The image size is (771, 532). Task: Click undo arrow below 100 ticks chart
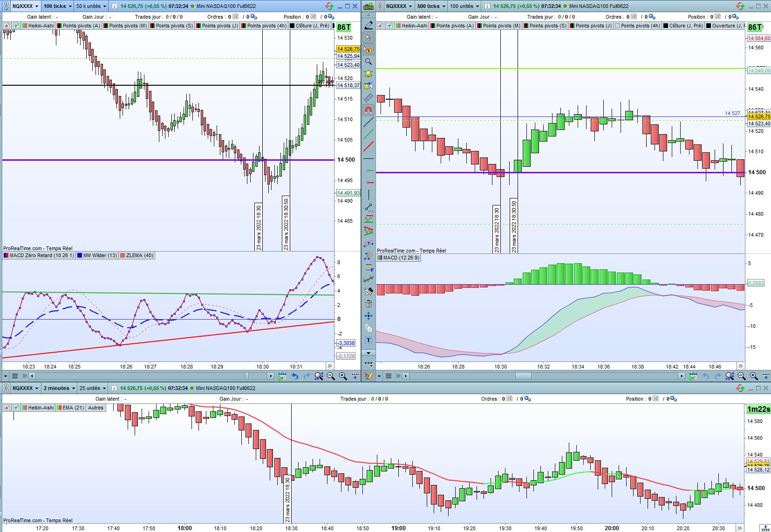[295, 376]
